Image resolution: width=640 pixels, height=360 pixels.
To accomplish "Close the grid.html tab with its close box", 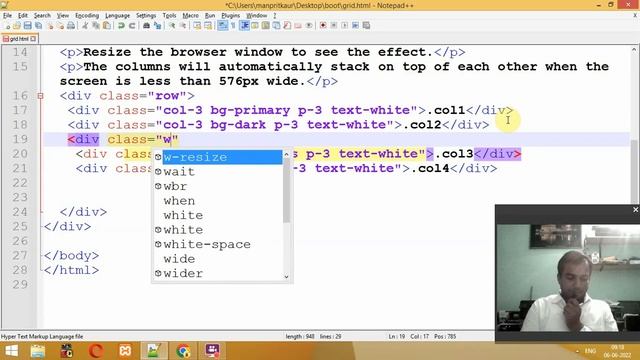I will (x=33, y=39).
